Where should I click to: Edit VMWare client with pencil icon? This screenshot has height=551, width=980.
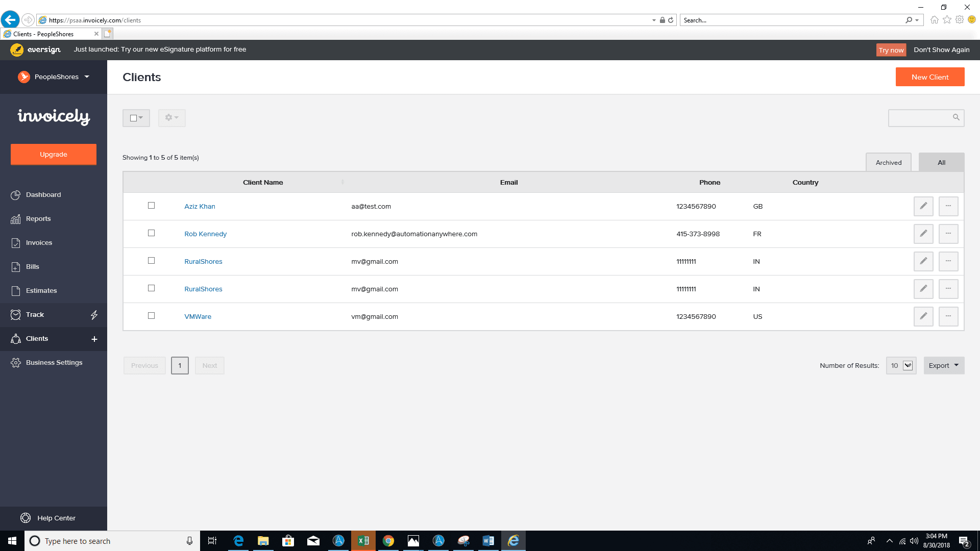(923, 316)
